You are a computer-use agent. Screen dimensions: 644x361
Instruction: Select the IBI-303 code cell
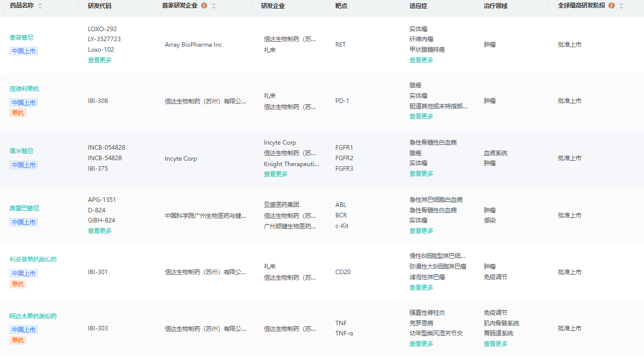(x=98, y=328)
